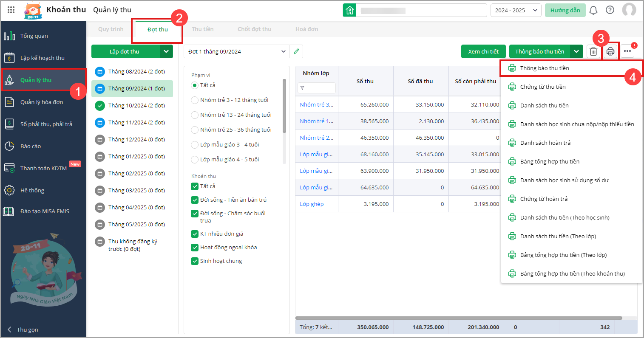Select 'Nhóm trẻ 3 - 12 tháng tuổi' radio

195,100
